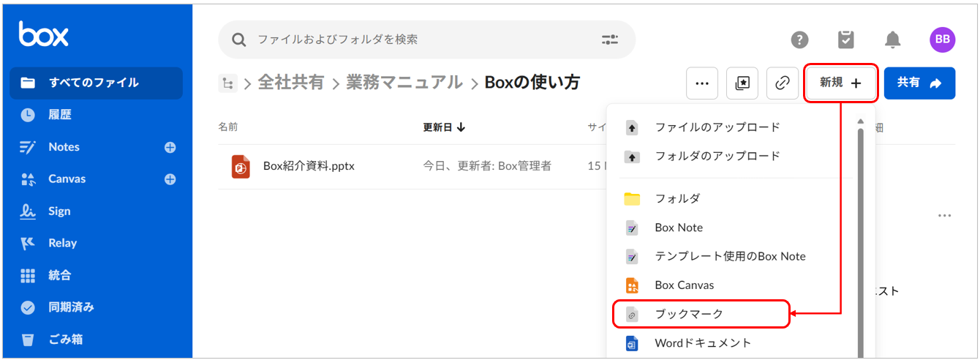Open the BB account avatar menu
Image resolution: width=980 pixels, height=360 pixels.
[942, 40]
